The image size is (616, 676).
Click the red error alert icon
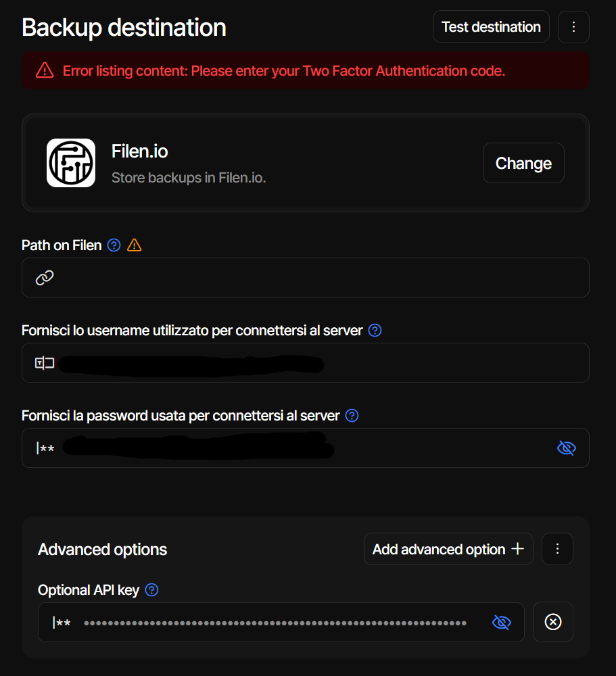click(x=45, y=70)
